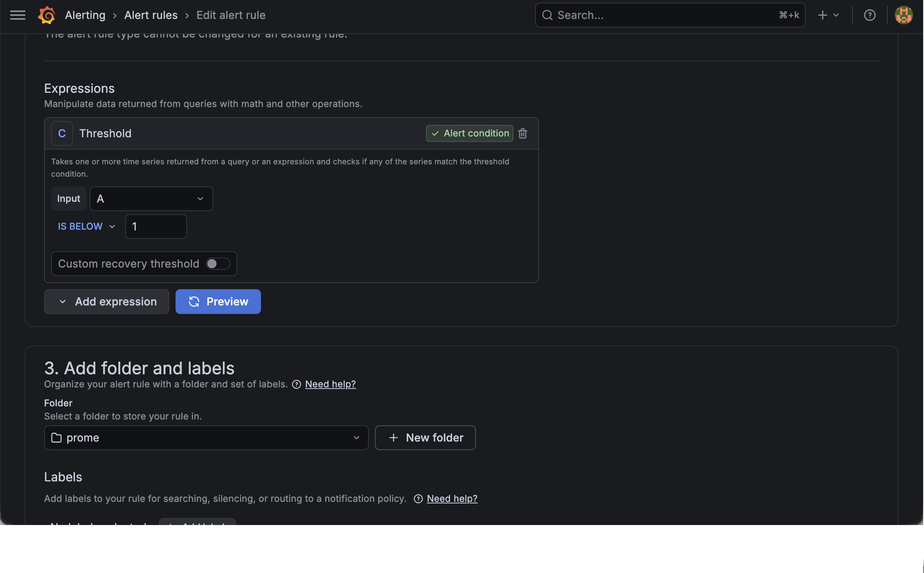Click the help icon beside folder Need help

click(297, 384)
